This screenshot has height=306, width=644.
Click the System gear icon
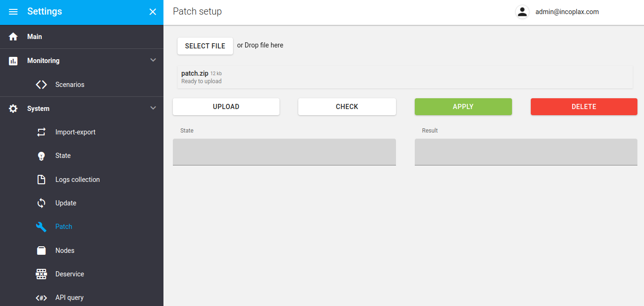coord(13,109)
